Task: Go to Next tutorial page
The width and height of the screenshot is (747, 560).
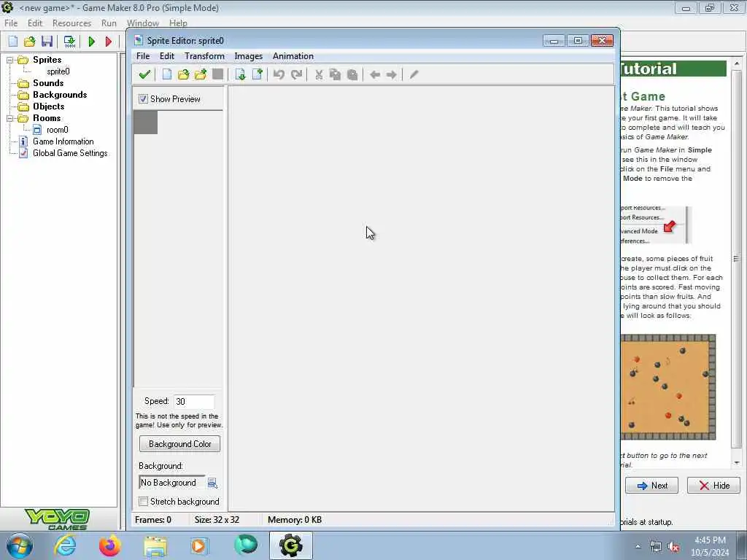Action: (x=651, y=485)
